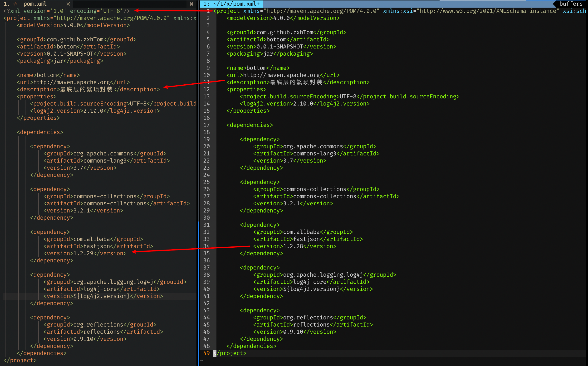Click the buffers label in vim tabline
The image size is (588, 366).
tap(571, 4)
